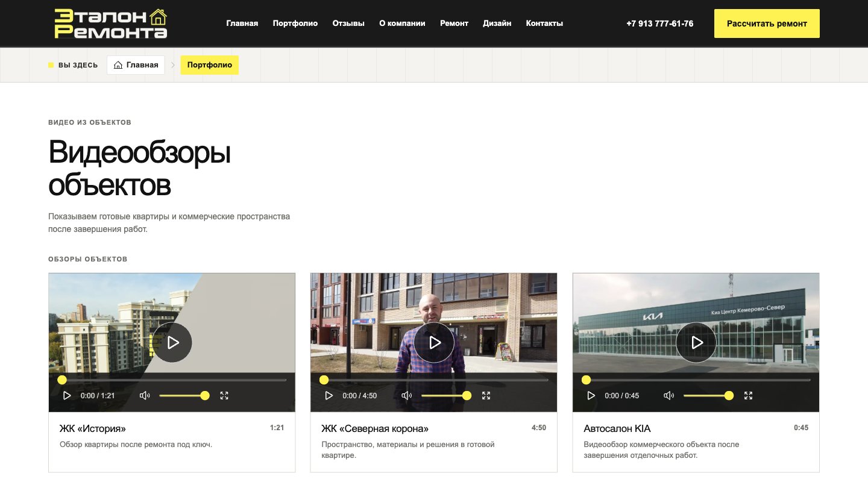Go to Дизайн menu item
Viewport: 868px width, 488px height.
497,23
